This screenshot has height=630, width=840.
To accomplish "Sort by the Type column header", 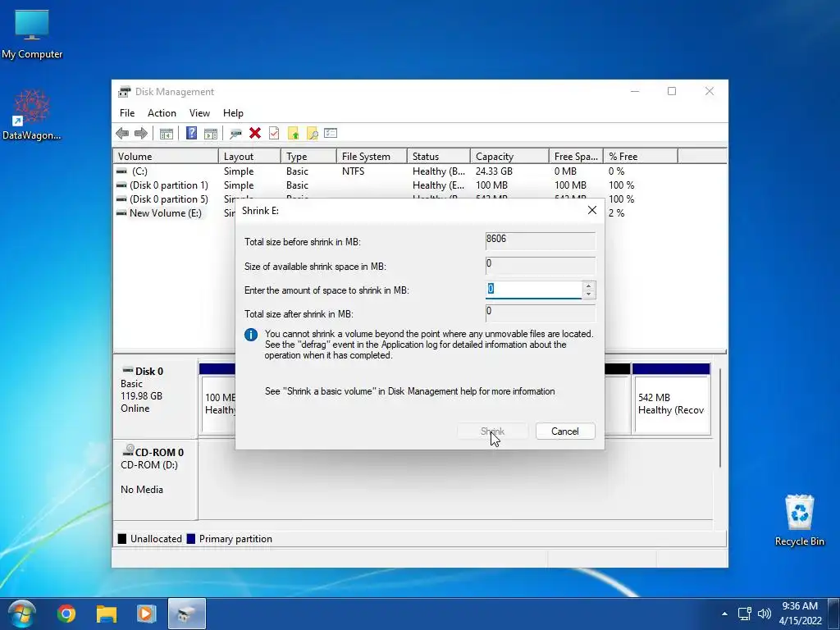I will [308, 157].
